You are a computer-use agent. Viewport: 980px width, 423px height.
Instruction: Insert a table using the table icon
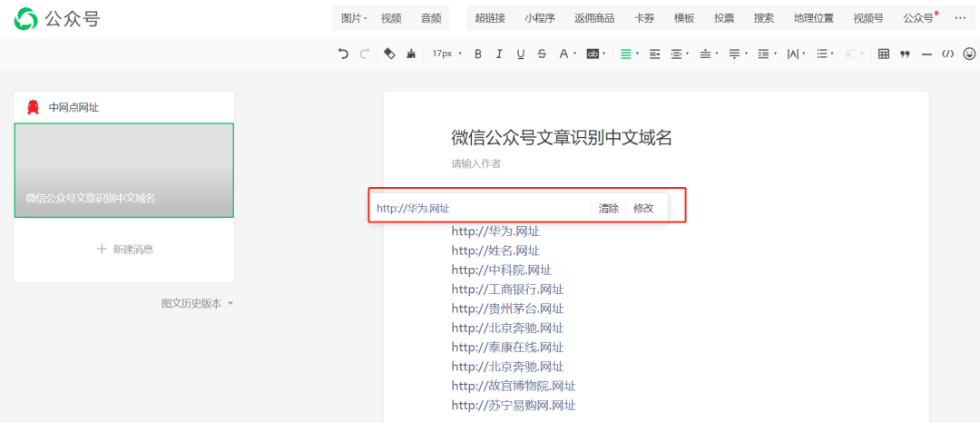click(884, 54)
